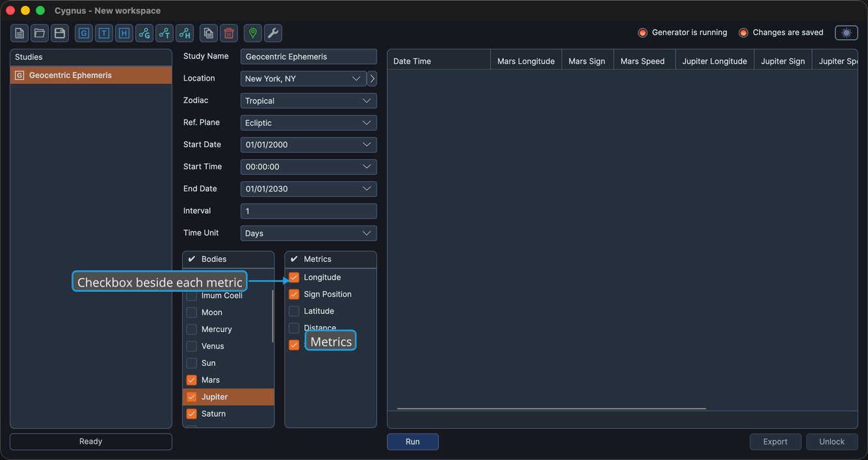868x460 pixels.
Task: Click the new workspace document icon
Action: 20,33
